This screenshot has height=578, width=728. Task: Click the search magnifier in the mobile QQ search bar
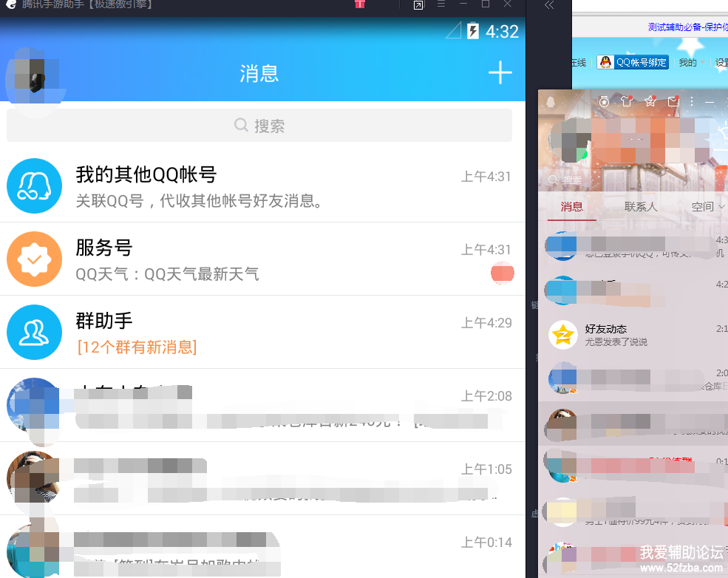click(241, 125)
